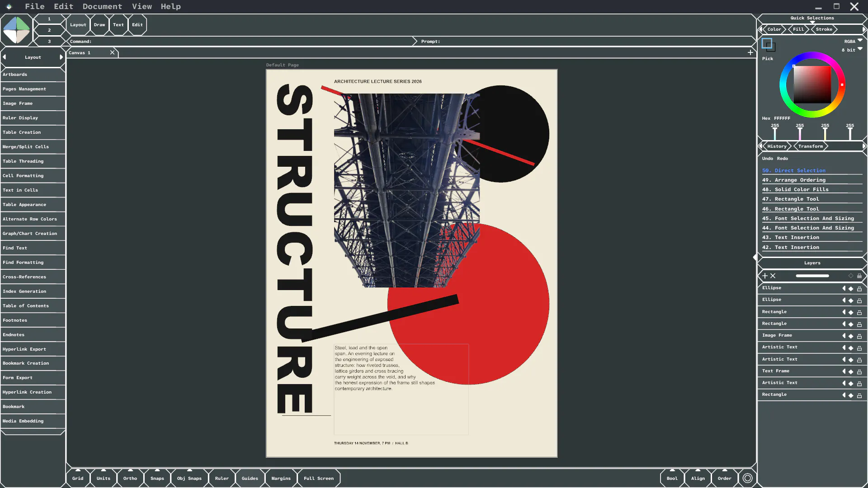
Task: Lock the Text Frame layer
Action: pos(859,371)
